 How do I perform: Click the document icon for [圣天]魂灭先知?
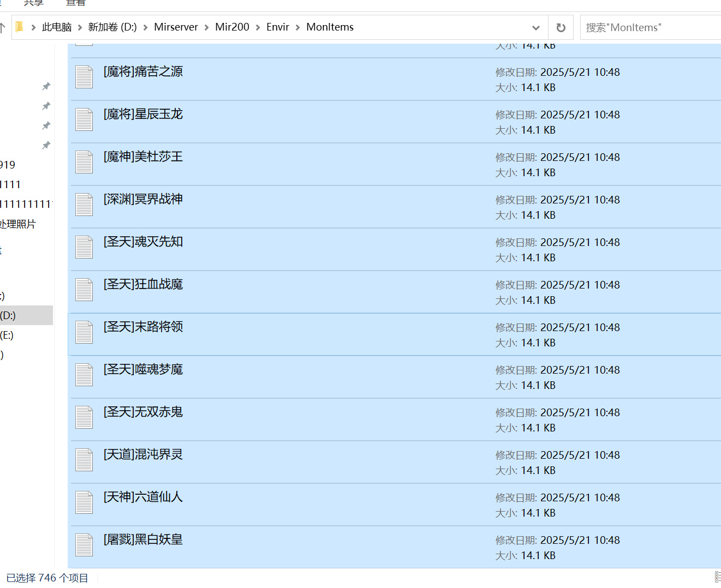(84, 247)
